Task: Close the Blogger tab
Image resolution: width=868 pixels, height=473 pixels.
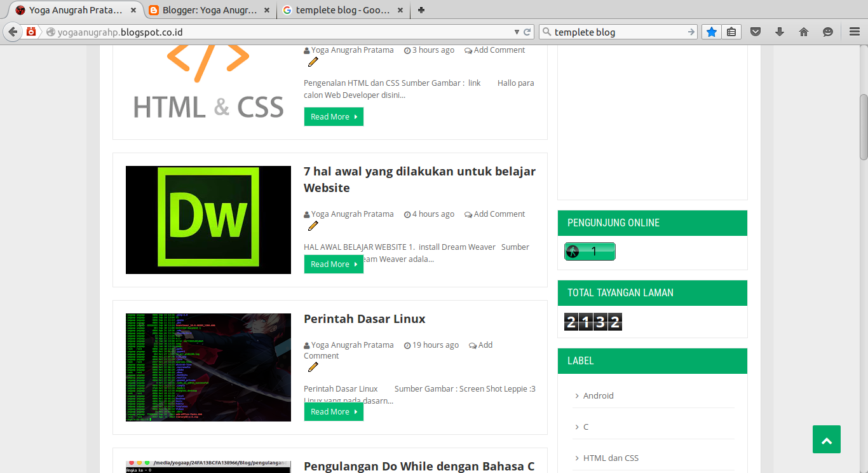Action: tap(266, 10)
